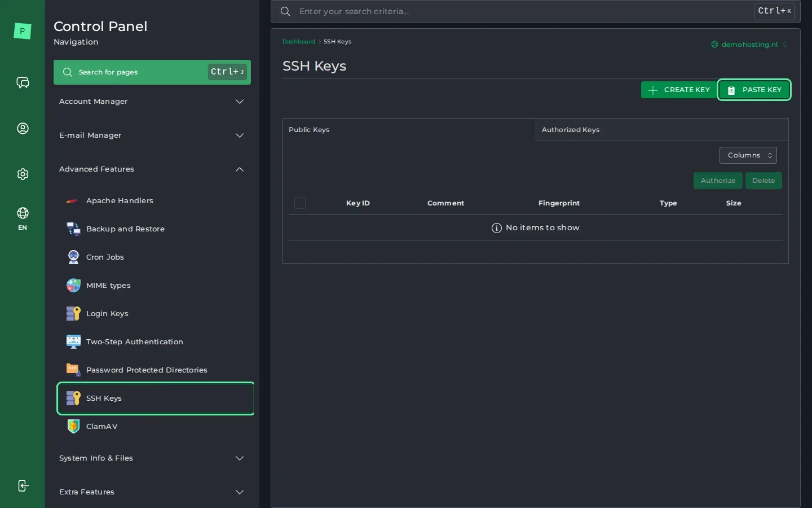Screen dimensions: 812x508
Task: Click the Delete button
Action: coord(764,181)
